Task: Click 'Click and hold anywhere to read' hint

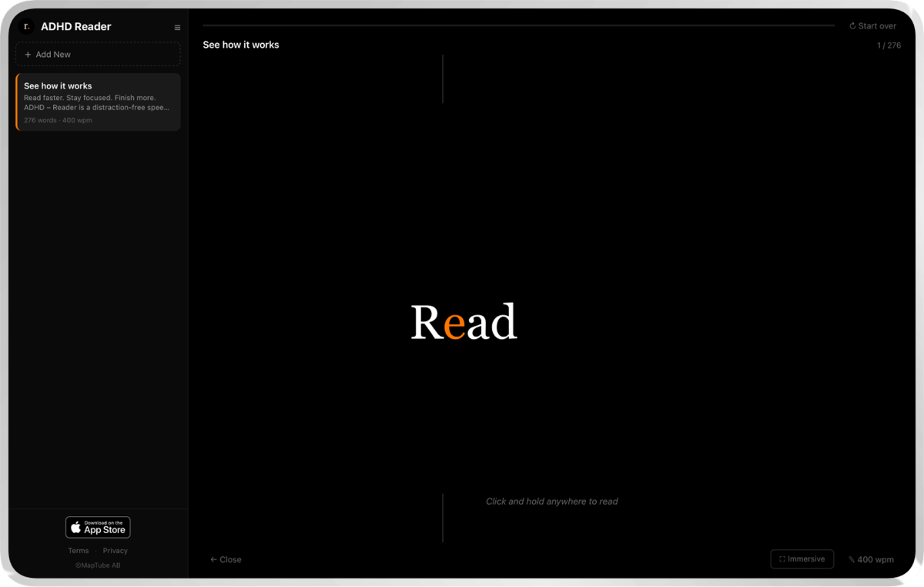Action: (552, 501)
